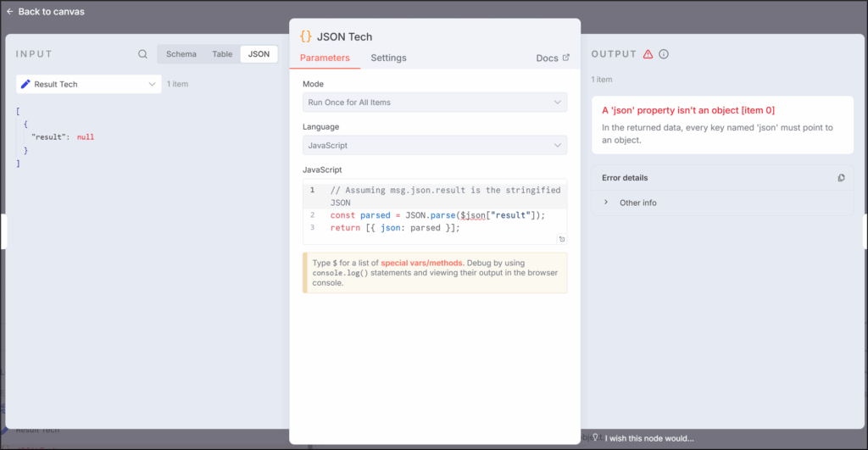Open the Result Tech input node dropdown
The height and width of the screenshot is (450, 868).
coord(88,84)
